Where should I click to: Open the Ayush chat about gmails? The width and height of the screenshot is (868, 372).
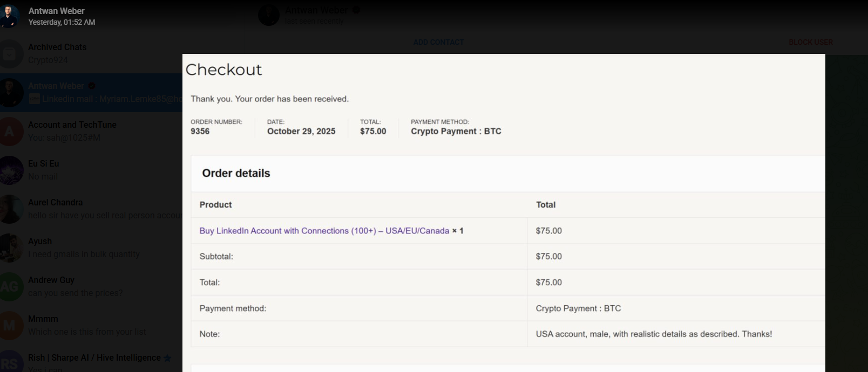(x=91, y=248)
